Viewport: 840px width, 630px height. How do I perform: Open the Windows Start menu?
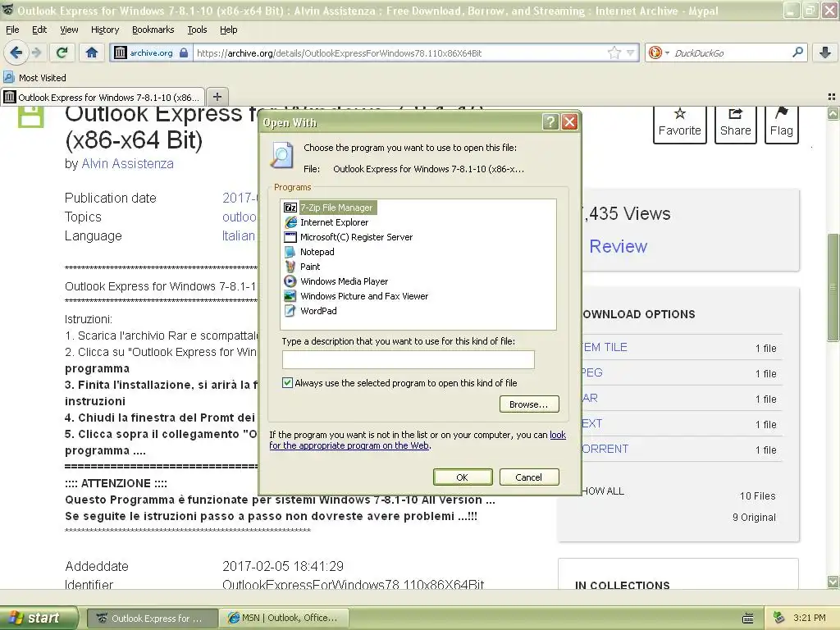(x=39, y=618)
